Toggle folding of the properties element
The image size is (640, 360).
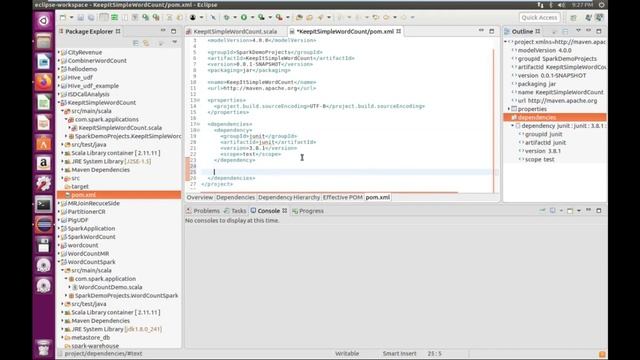coord(198,100)
